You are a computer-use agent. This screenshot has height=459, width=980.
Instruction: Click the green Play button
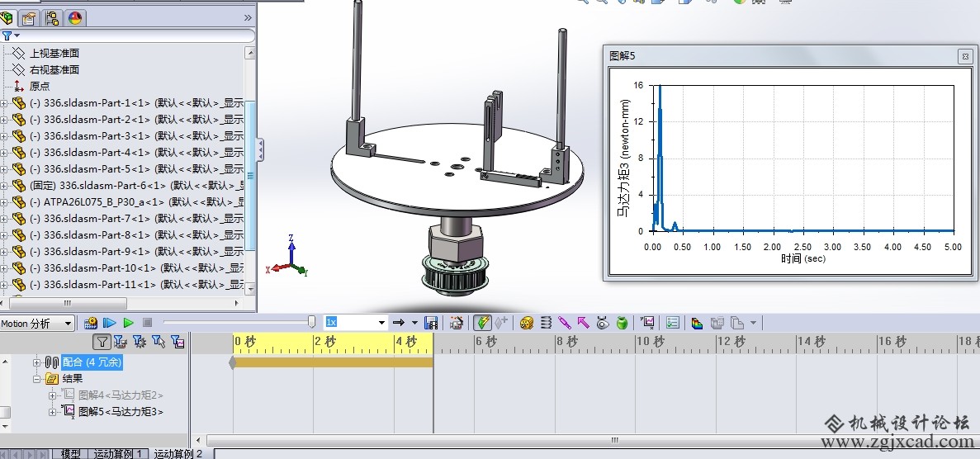128,323
